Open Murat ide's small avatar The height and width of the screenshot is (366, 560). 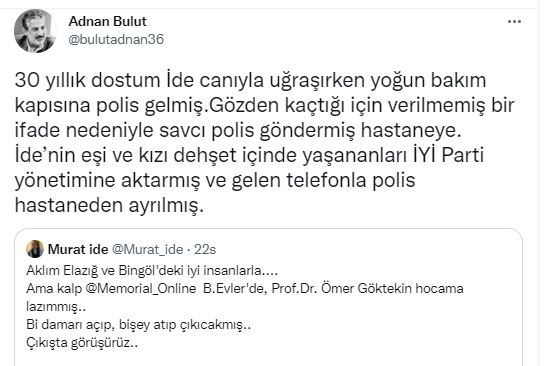click(x=35, y=249)
